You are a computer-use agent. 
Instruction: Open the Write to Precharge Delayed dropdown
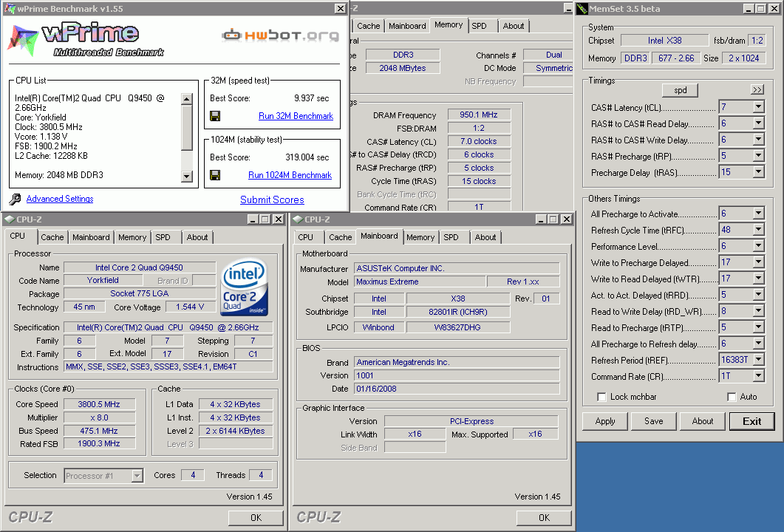758,262
